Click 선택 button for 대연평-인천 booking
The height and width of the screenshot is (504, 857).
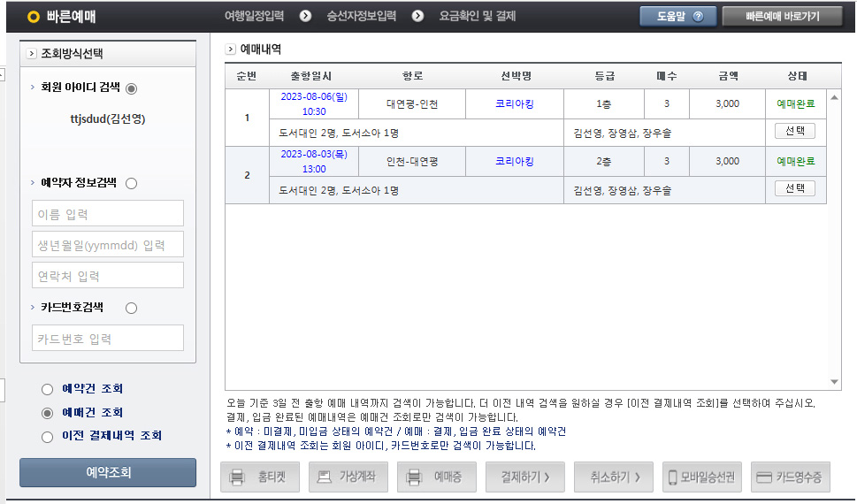click(x=794, y=131)
